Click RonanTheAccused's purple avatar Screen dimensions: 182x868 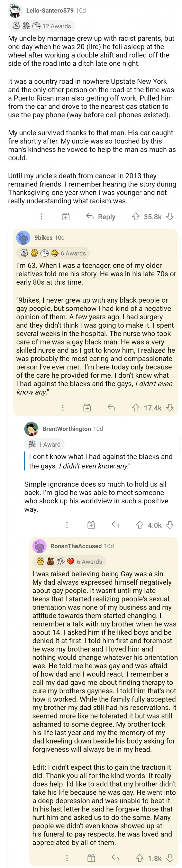pyautogui.click(x=39, y=546)
